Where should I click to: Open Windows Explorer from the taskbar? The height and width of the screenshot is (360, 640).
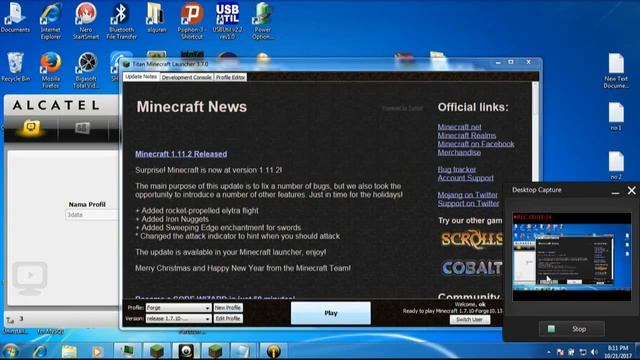pos(69,351)
